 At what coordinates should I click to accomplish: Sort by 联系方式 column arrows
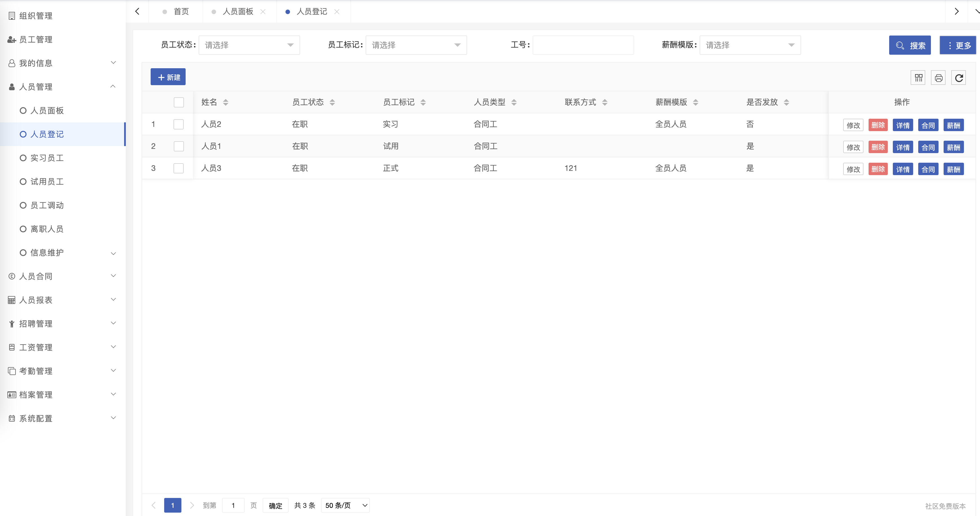(605, 102)
